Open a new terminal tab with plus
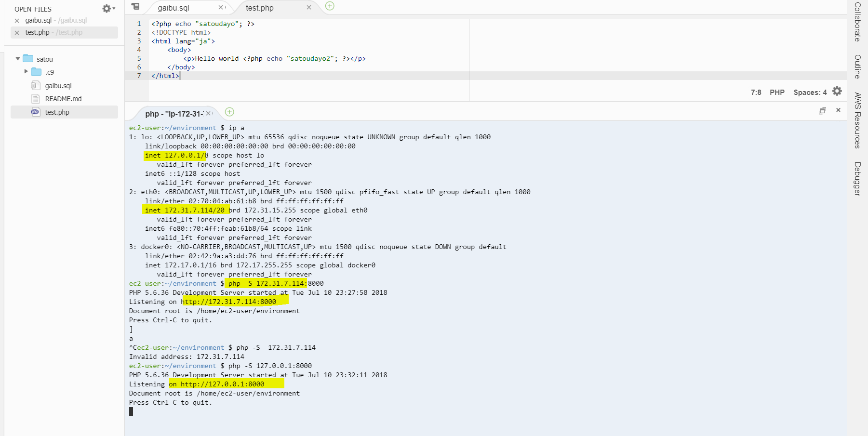The width and height of the screenshot is (868, 436). pyautogui.click(x=229, y=112)
